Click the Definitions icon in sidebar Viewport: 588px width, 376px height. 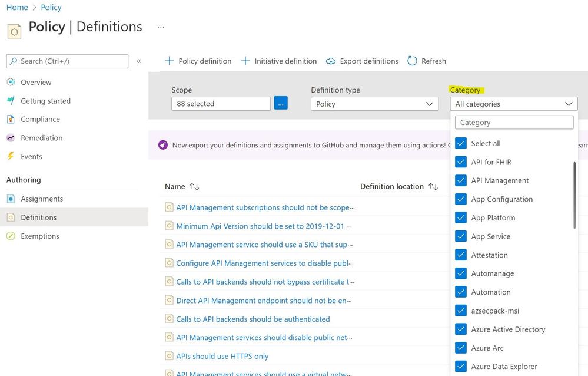[11, 217]
